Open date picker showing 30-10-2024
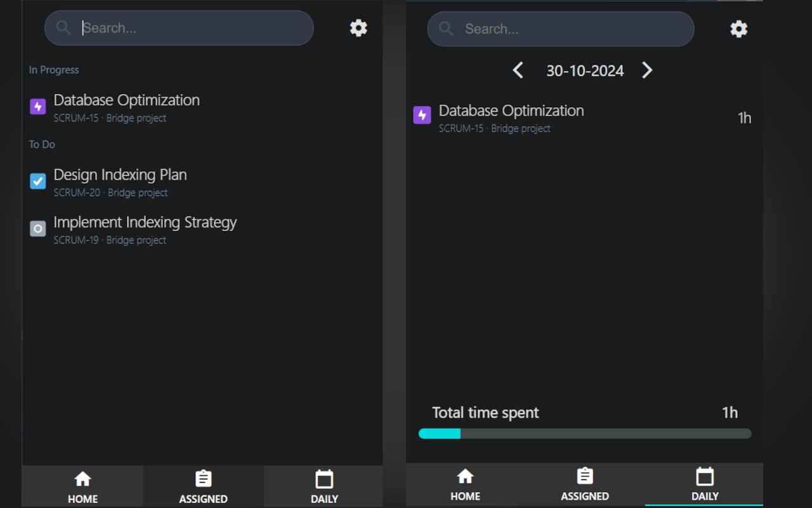The height and width of the screenshot is (508, 812). 585,71
